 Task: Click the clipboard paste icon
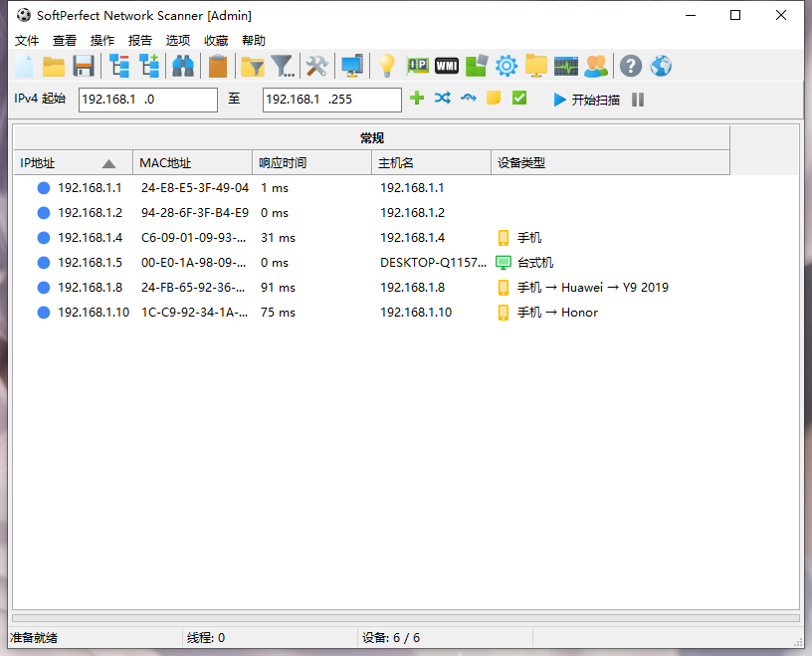point(218,66)
